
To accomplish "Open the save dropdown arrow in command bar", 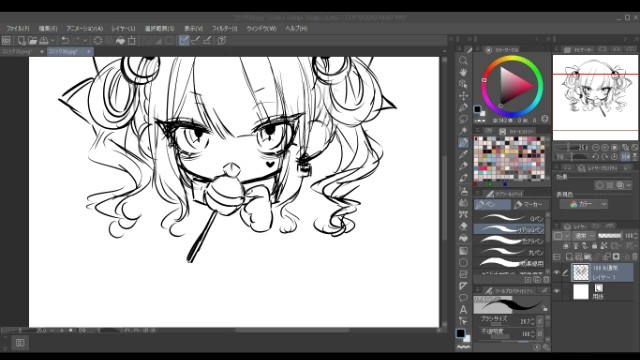I will pyautogui.click(x=52, y=40).
